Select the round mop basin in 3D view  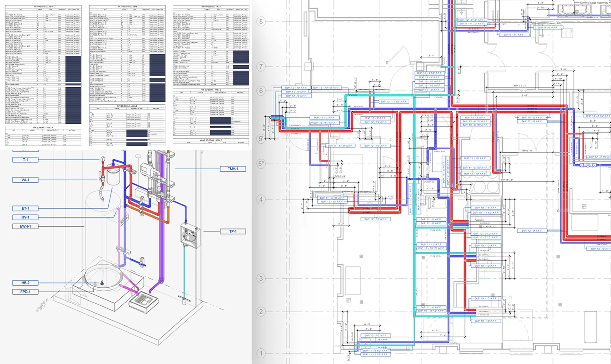(103, 277)
